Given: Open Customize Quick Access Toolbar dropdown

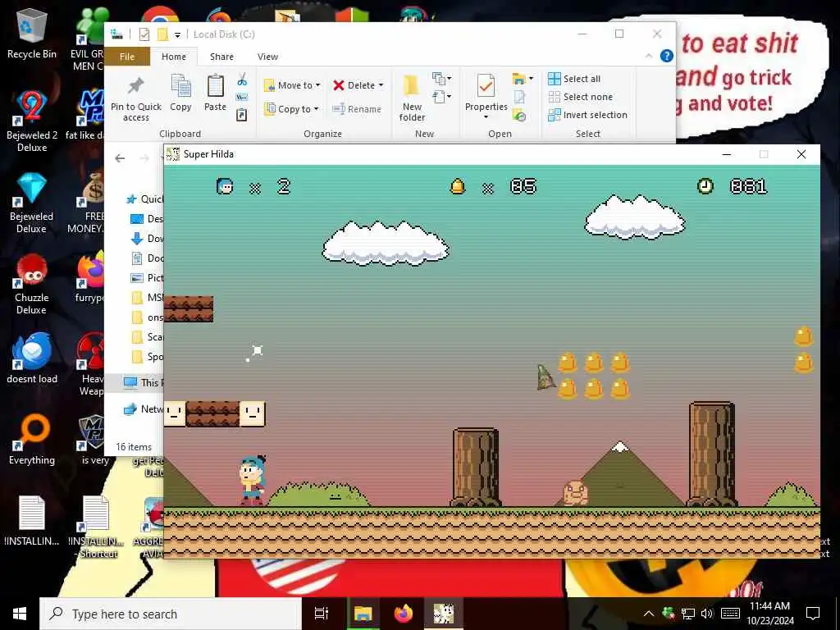Looking at the screenshot, I should tap(177, 34).
